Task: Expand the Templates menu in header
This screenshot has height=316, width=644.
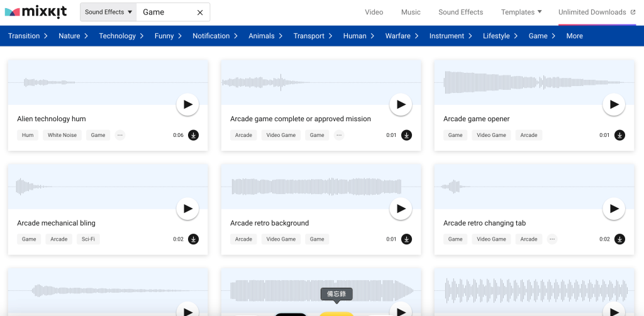Action: coord(521,13)
